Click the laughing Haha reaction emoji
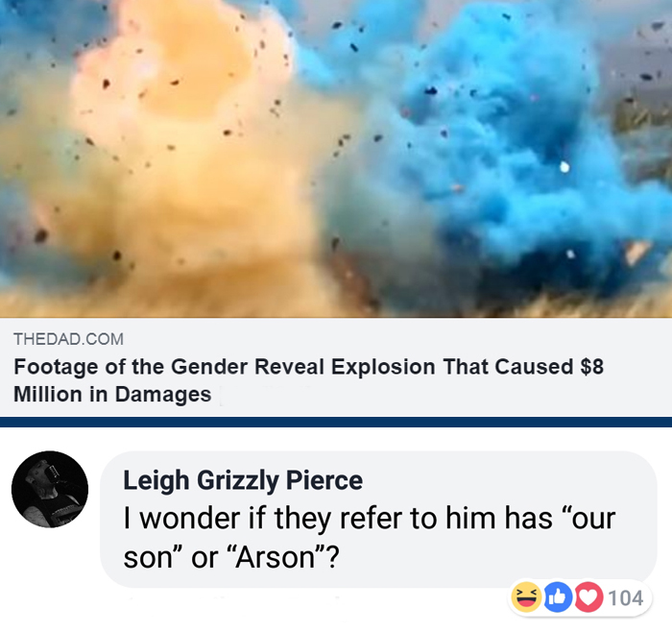The image size is (672, 632). 526,596
